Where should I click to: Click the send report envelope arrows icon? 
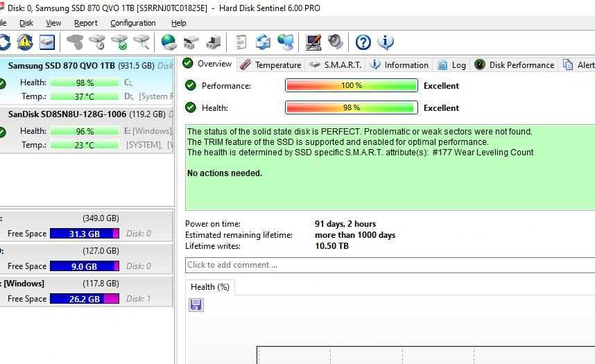[x=263, y=42]
